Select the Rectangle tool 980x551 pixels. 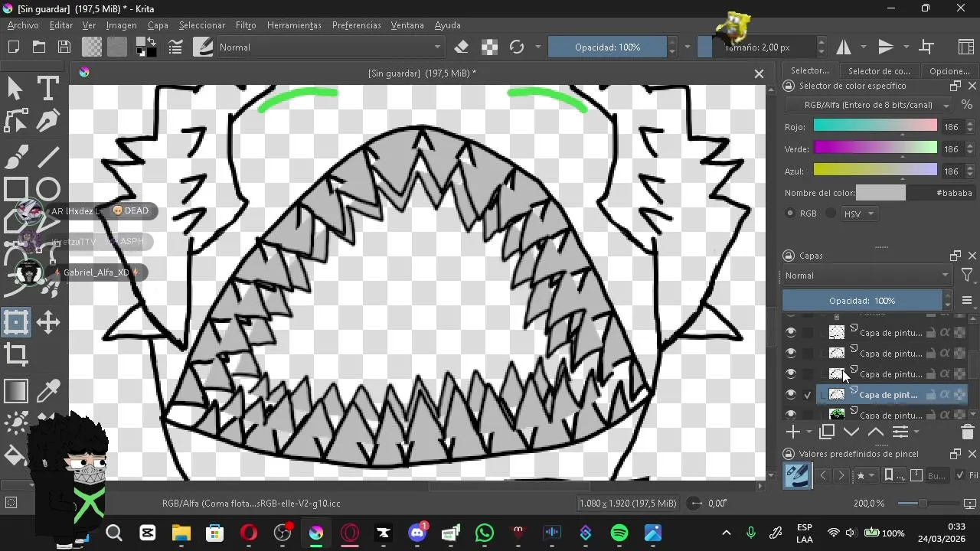[15, 189]
